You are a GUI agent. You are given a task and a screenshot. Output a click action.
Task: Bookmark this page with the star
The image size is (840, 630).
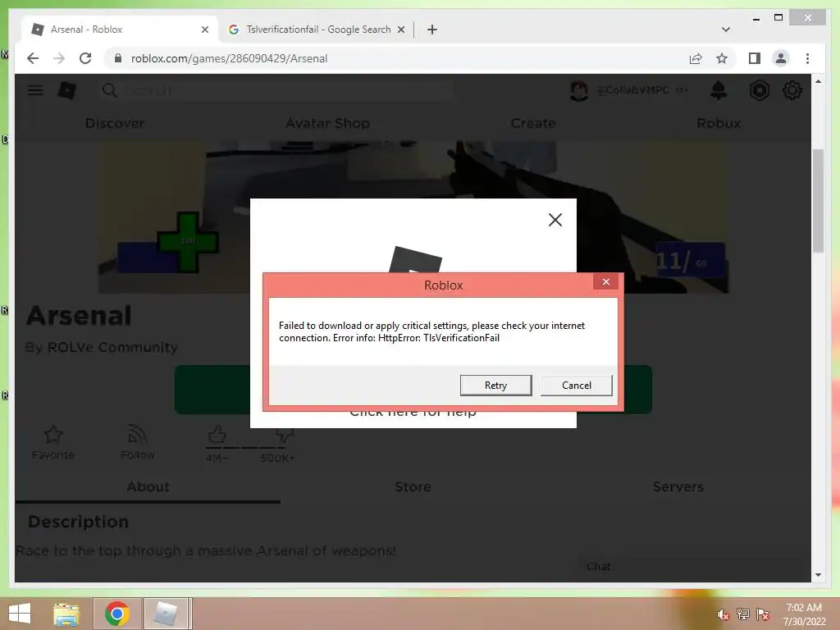tap(722, 58)
